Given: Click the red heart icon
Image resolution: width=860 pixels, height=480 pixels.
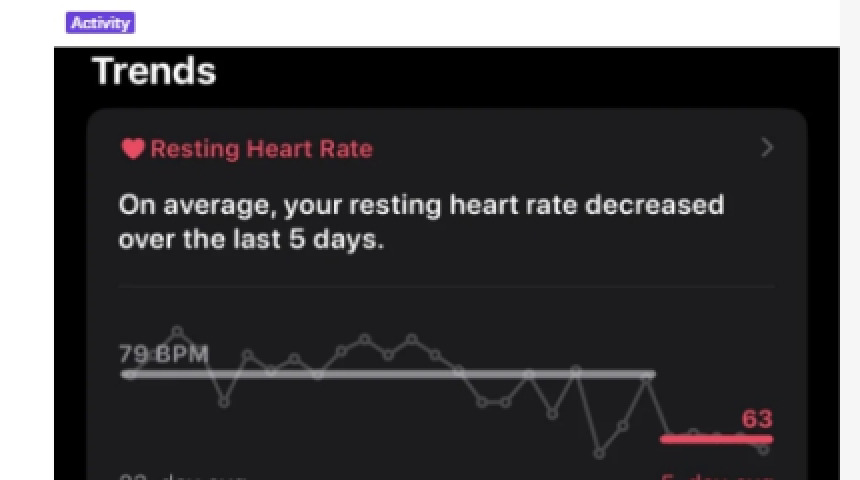Looking at the screenshot, I should click(x=133, y=149).
